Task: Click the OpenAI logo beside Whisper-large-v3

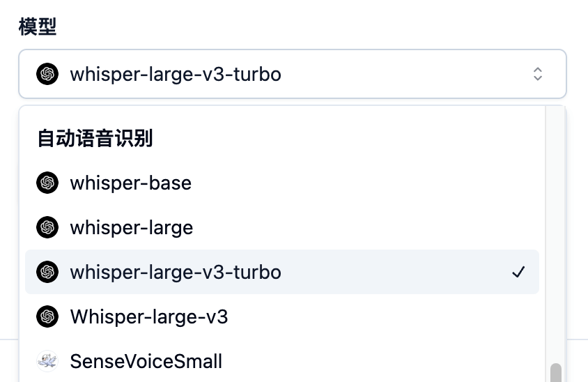Action: coord(47,317)
